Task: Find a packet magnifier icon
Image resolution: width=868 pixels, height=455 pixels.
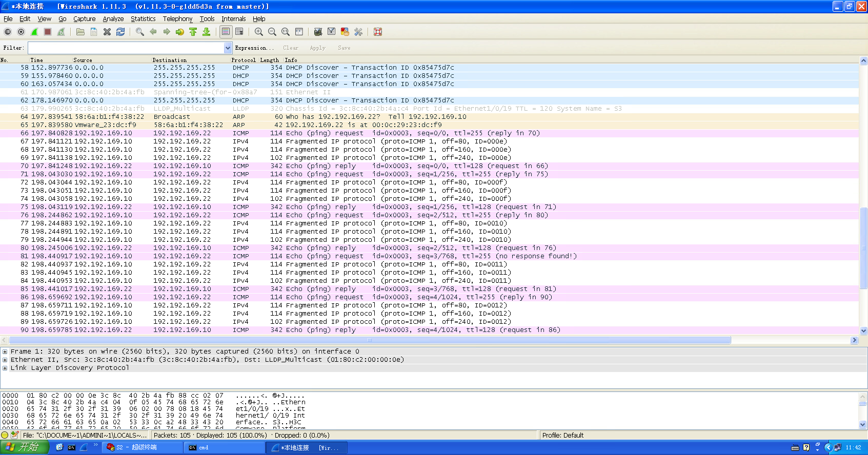Action: 140,32
